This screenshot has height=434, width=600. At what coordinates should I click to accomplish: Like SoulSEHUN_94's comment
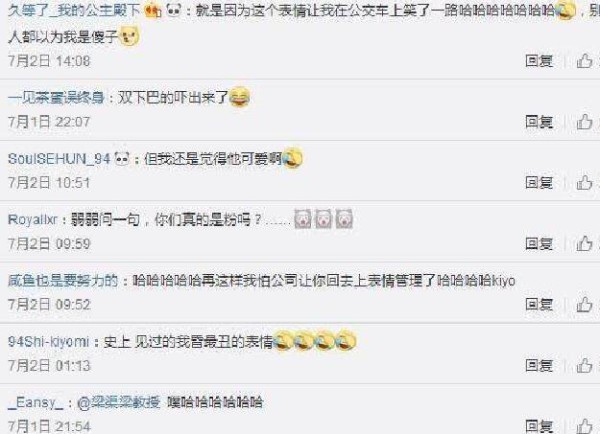585,183
